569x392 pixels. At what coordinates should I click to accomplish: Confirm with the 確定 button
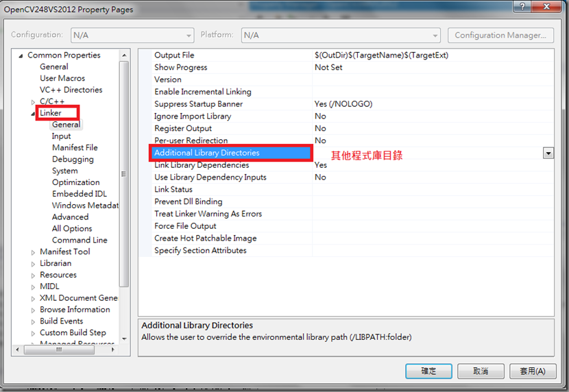point(428,371)
